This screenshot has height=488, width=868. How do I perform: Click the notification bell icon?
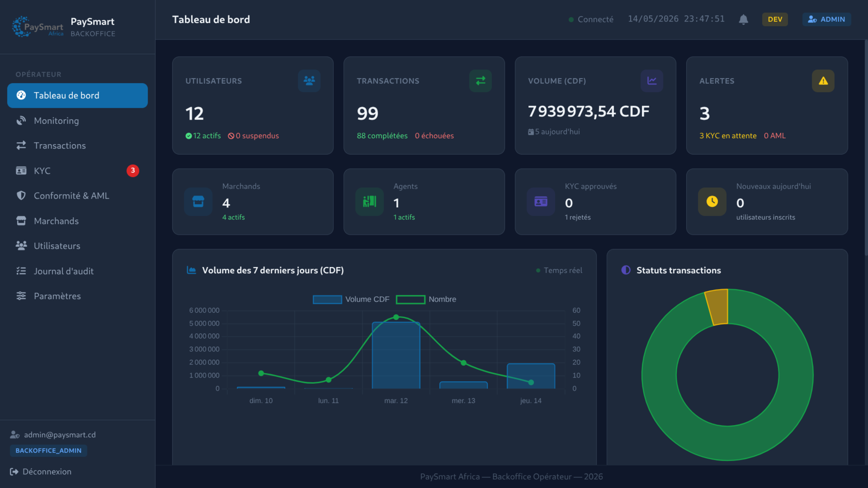(x=743, y=19)
